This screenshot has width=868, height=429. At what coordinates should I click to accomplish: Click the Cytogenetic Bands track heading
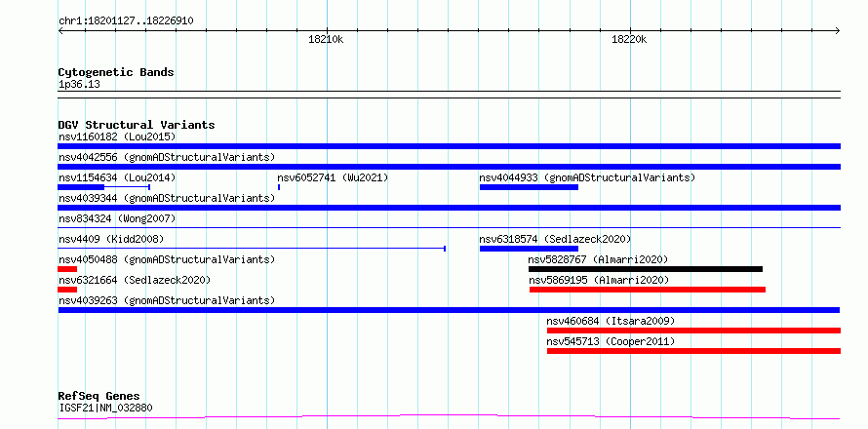(116, 72)
